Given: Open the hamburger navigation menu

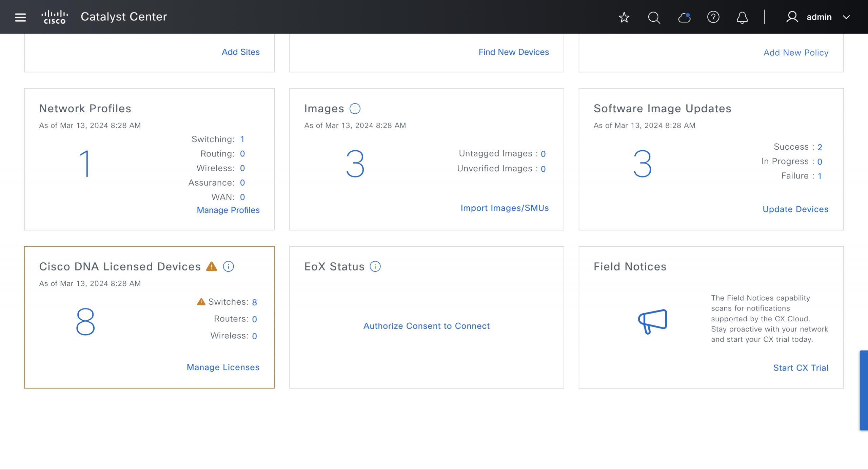Looking at the screenshot, I should pos(20,17).
